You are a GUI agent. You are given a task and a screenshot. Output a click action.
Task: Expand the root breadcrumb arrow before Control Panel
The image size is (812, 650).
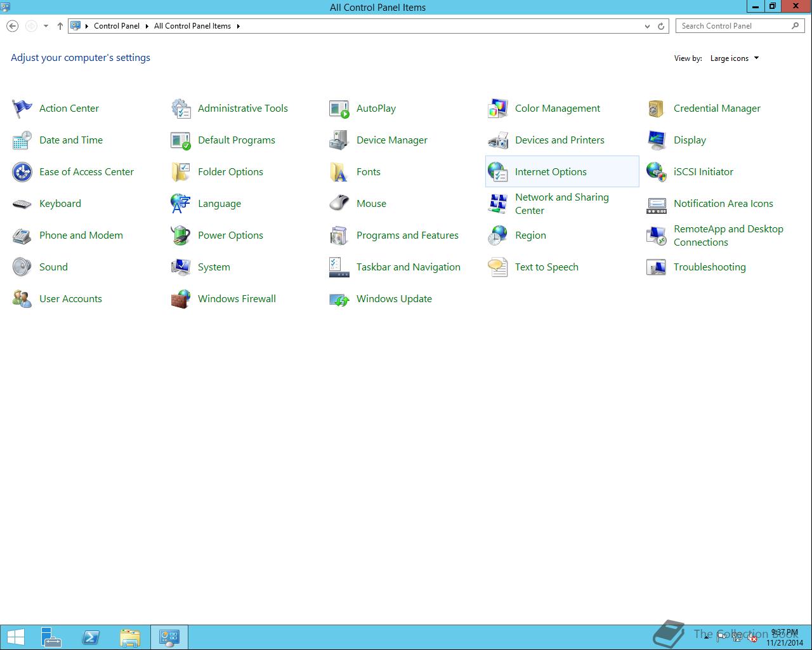tap(87, 26)
